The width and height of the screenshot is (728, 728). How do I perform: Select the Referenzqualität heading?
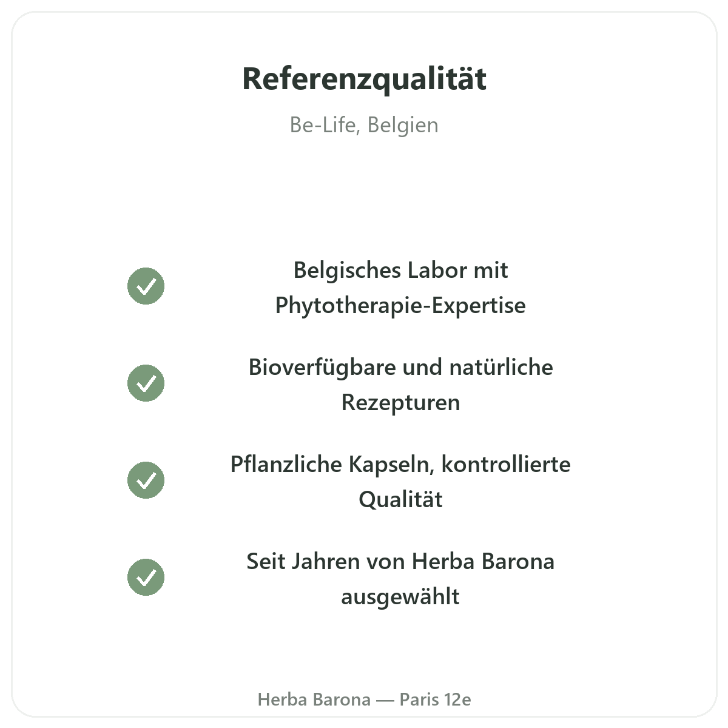[364, 79]
